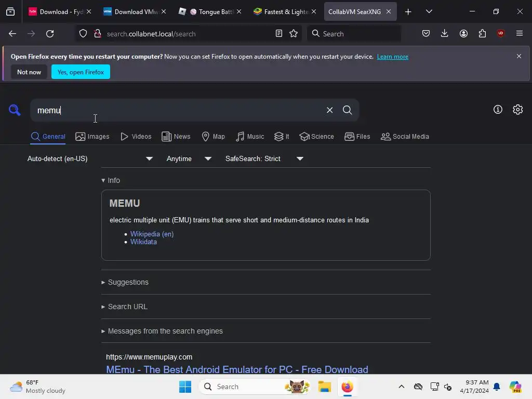Image resolution: width=532 pixels, height=399 pixels.
Task: Open the insecure connection padlock icon
Action: (98, 34)
